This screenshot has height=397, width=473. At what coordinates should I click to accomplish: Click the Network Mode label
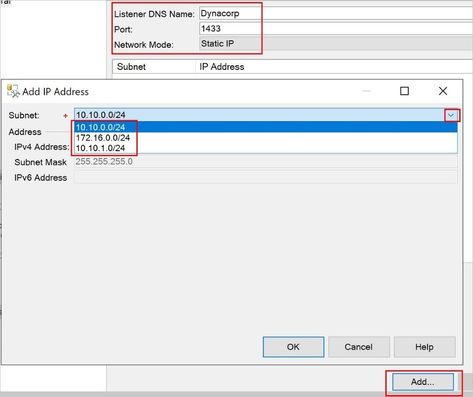pyautogui.click(x=144, y=45)
